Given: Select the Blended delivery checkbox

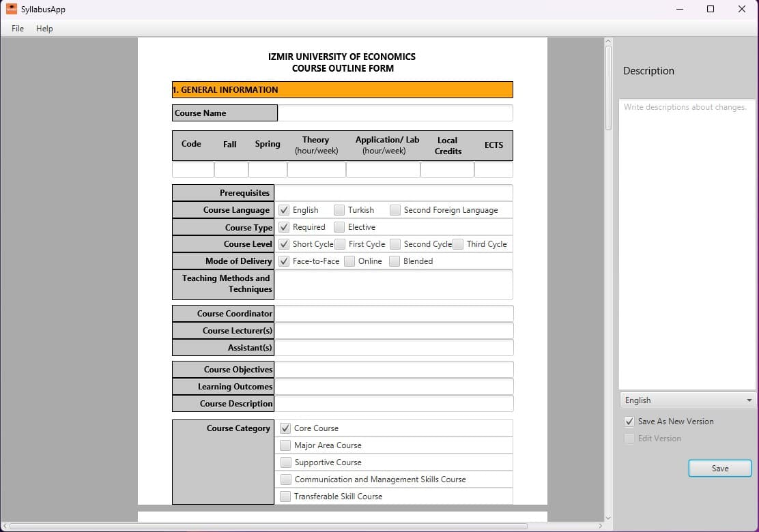Looking at the screenshot, I should [395, 261].
